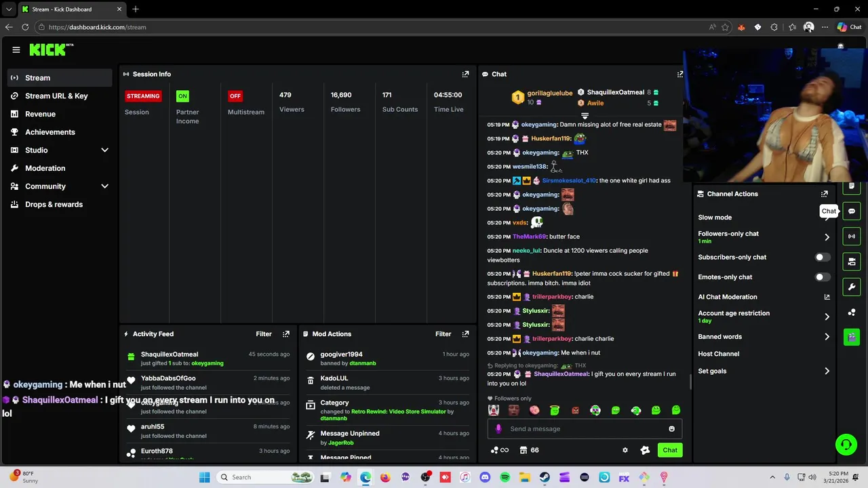Pop out the Channel Actions panel
Viewport: 868px width, 488px height.
(x=825, y=194)
